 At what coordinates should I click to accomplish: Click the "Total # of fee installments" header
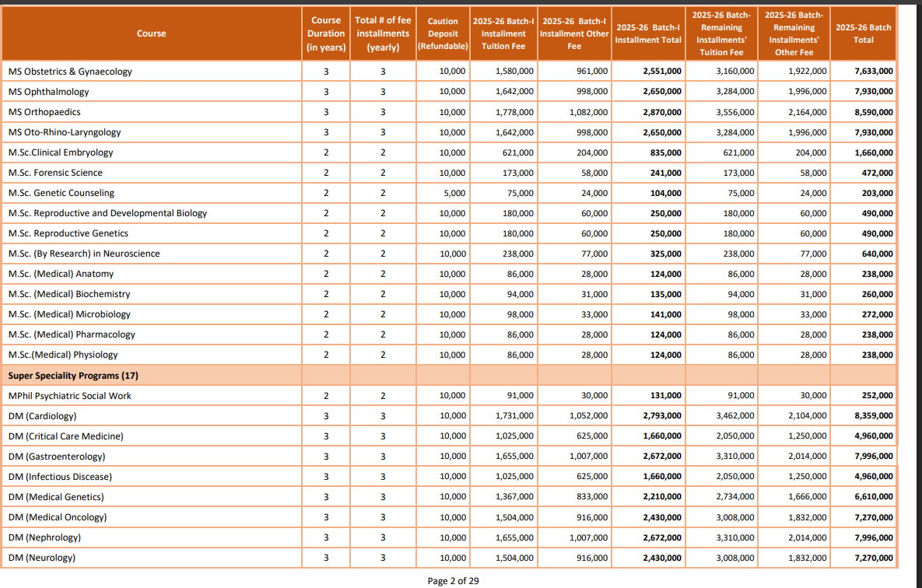[383, 33]
